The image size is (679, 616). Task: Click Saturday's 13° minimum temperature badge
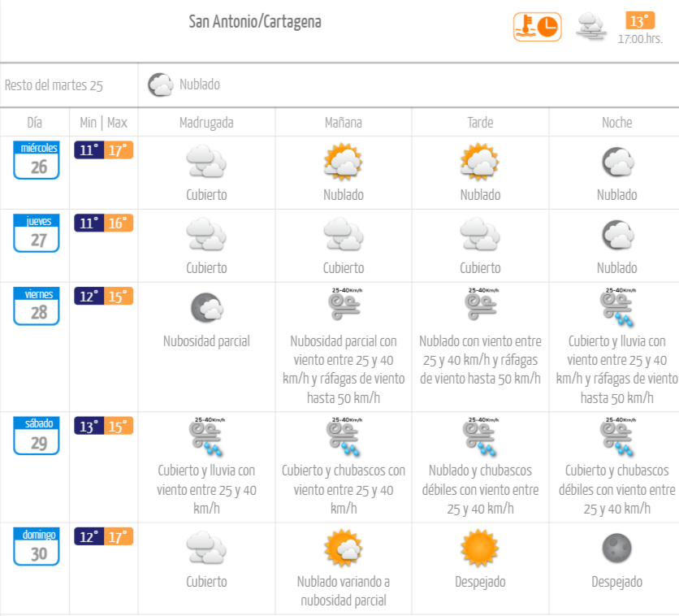pyautogui.click(x=91, y=424)
